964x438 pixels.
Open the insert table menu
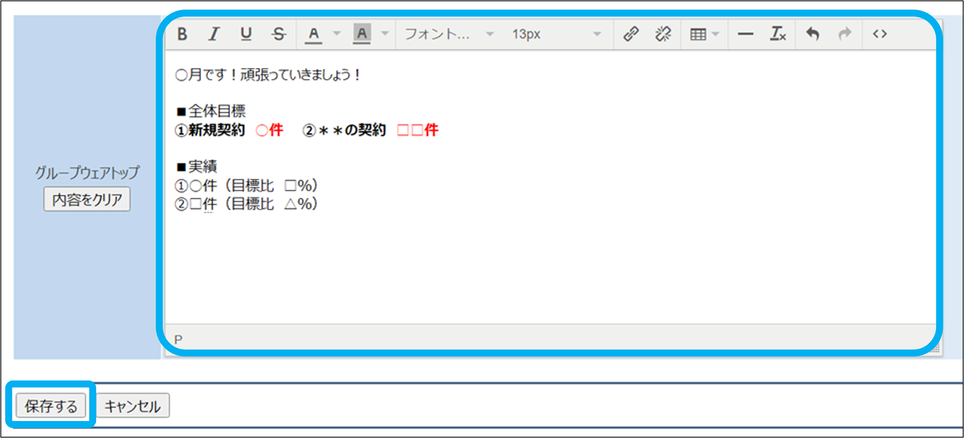[704, 34]
